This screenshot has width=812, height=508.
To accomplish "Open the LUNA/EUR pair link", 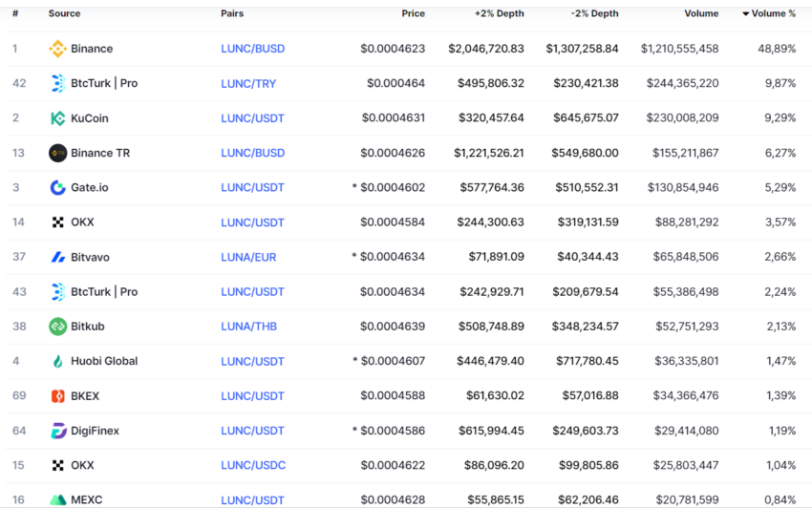I will coord(248,257).
